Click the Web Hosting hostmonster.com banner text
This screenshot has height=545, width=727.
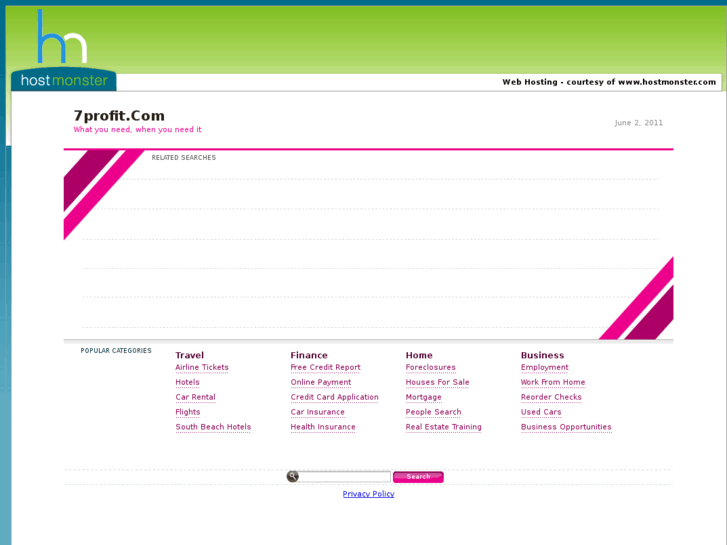[609, 82]
